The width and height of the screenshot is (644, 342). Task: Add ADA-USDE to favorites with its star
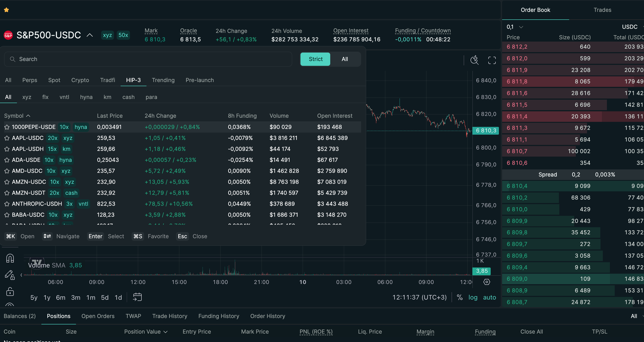[x=7, y=160]
